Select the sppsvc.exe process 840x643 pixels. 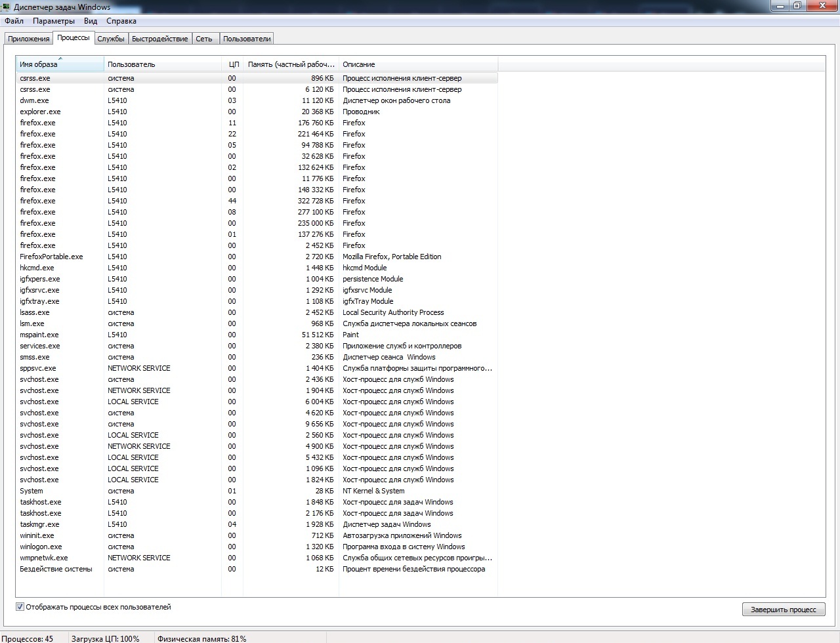click(x=257, y=368)
